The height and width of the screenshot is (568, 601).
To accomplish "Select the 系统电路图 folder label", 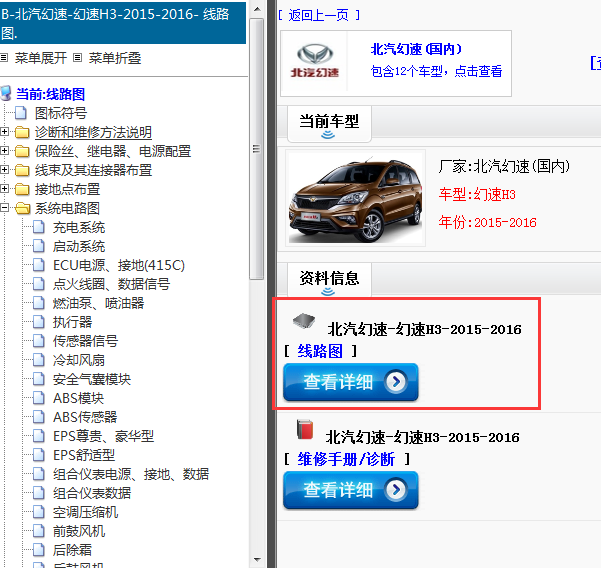I will coord(67,208).
